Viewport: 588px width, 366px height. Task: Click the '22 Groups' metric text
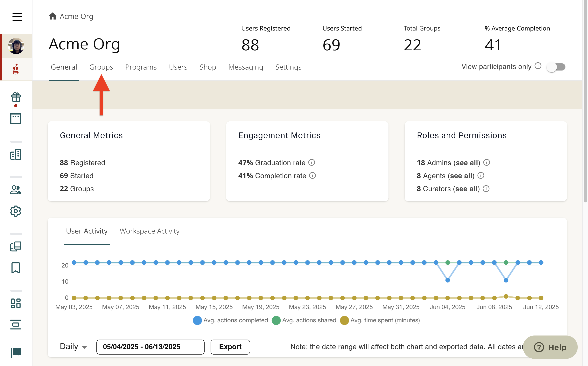tap(77, 189)
